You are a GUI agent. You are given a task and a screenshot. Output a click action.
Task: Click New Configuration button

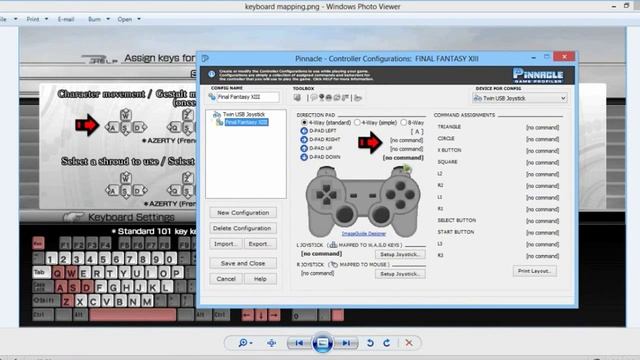pyautogui.click(x=243, y=213)
